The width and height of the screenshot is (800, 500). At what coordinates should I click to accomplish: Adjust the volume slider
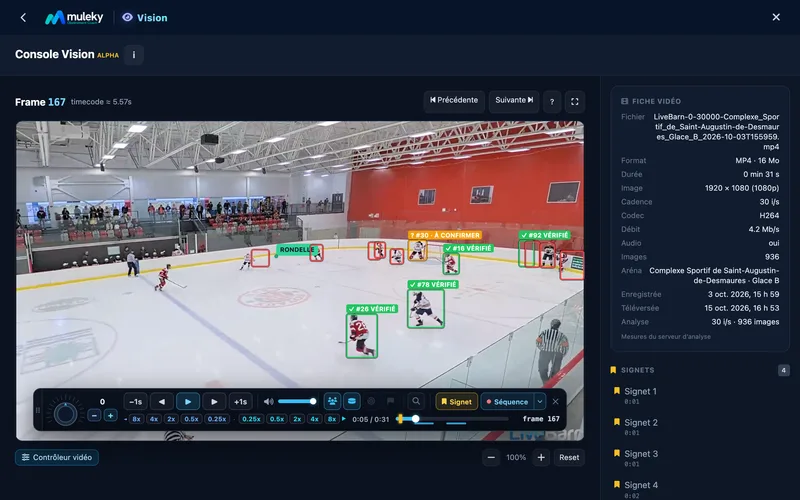coord(297,402)
